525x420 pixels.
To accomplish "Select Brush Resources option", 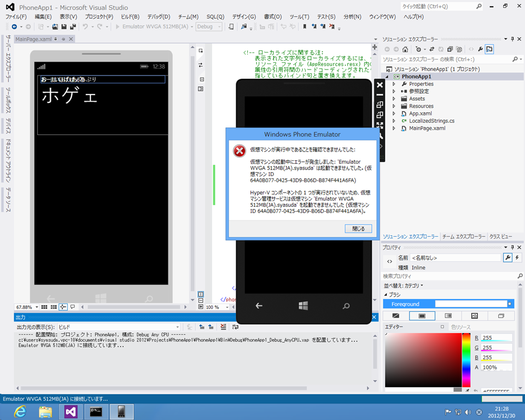I will point(501,316).
